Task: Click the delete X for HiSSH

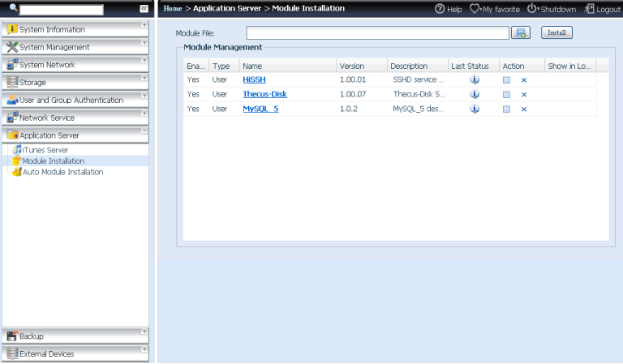Action: (x=524, y=80)
